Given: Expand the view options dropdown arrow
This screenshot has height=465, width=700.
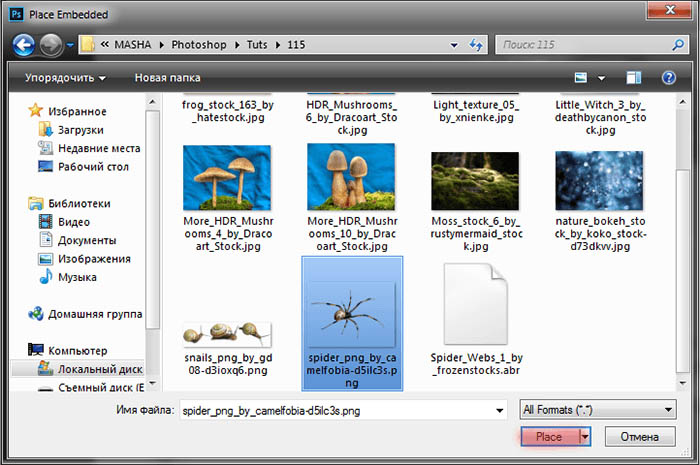Looking at the screenshot, I should (x=601, y=78).
